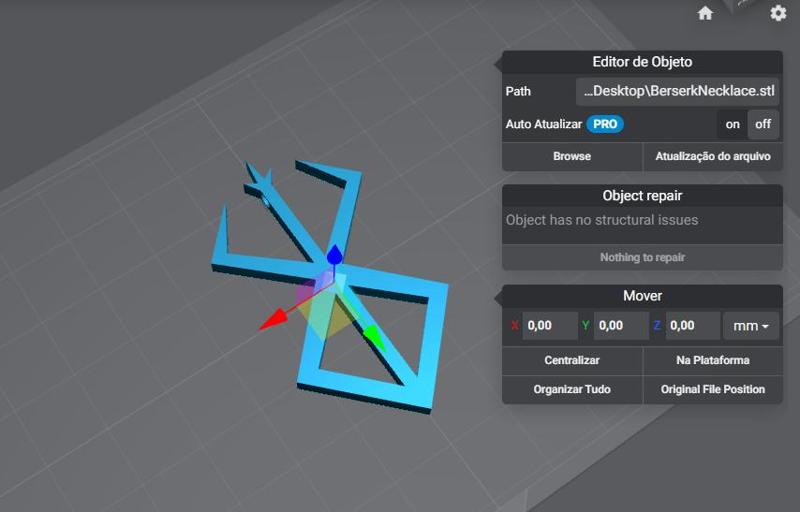Click the Nothing to repair button
The image size is (800, 512).
[x=642, y=258]
